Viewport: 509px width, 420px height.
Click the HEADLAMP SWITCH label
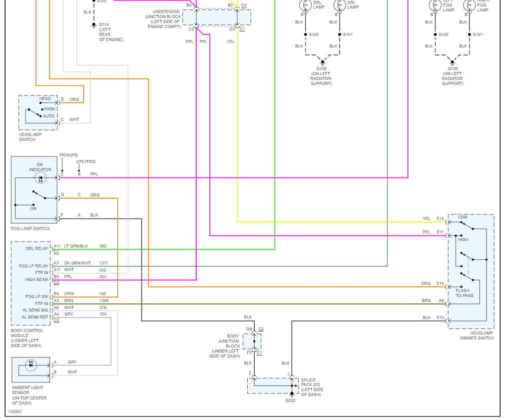pyautogui.click(x=30, y=137)
